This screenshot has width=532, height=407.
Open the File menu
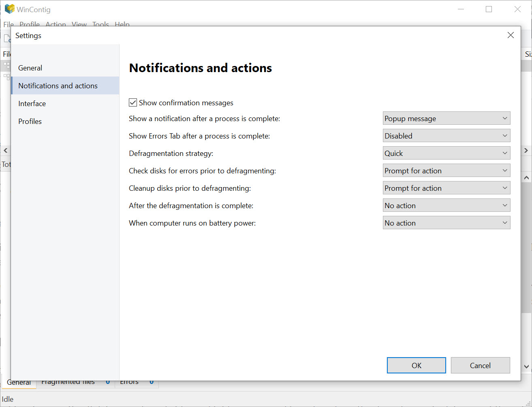coord(8,24)
